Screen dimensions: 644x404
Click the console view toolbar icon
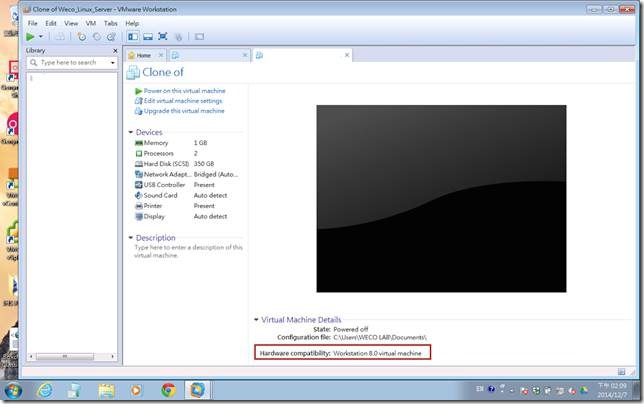click(199, 37)
